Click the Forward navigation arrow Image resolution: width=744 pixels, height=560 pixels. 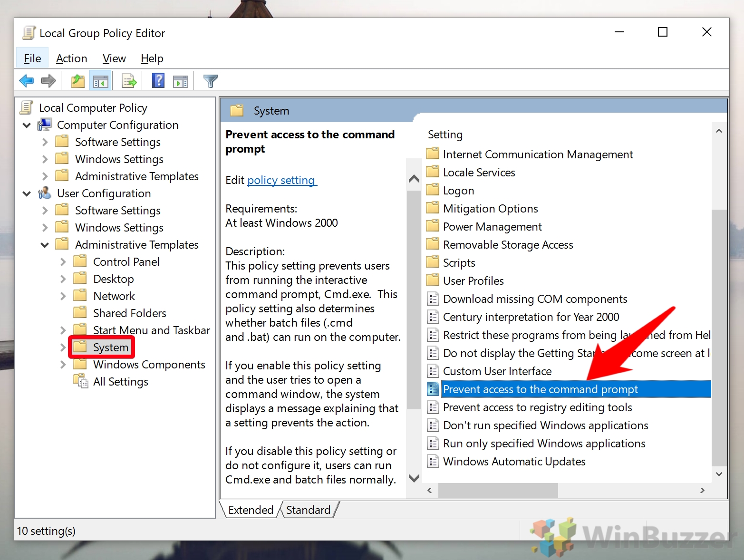click(x=48, y=80)
